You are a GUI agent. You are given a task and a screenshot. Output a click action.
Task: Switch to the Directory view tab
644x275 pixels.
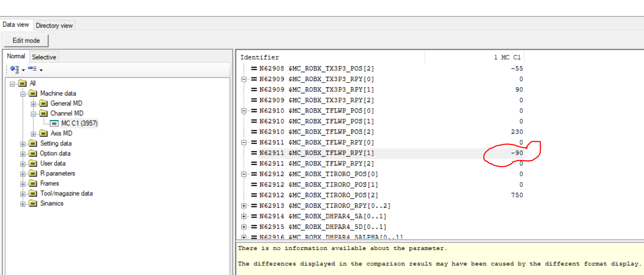coord(54,26)
